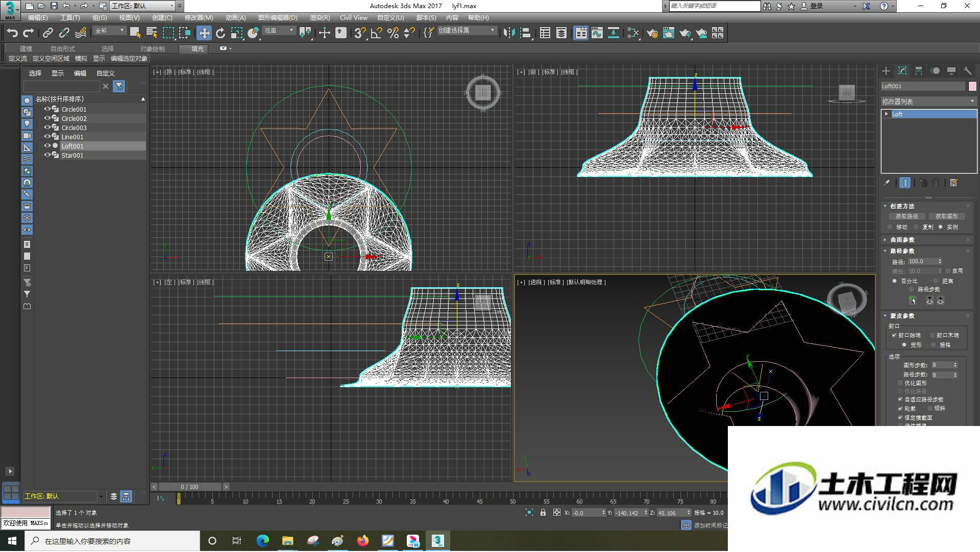Open the 全部 selection filter dropdown
The height and width of the screenshot is (552, 980).
(109, 31)
